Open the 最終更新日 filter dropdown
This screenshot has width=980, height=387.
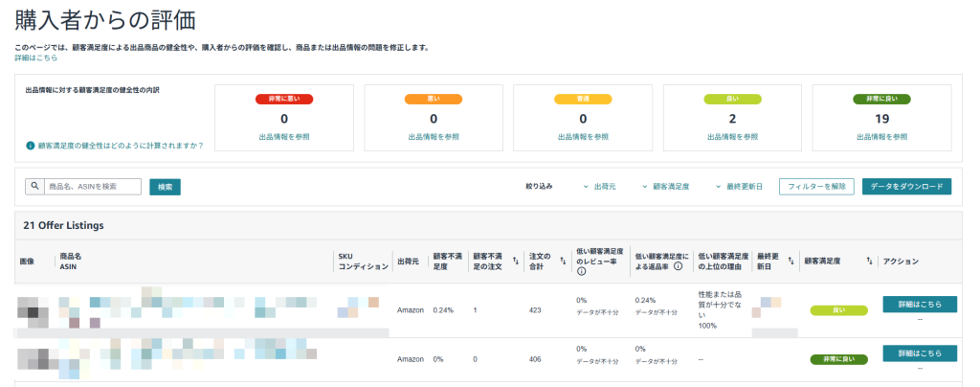pyautogui.click(x=739, y=186)
